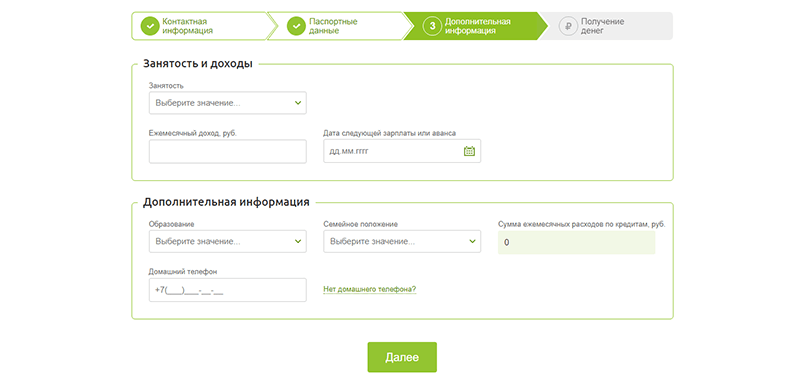Click checkmark icon of Паспортные данные step
800x390 pixels.
tap(296, 26)
